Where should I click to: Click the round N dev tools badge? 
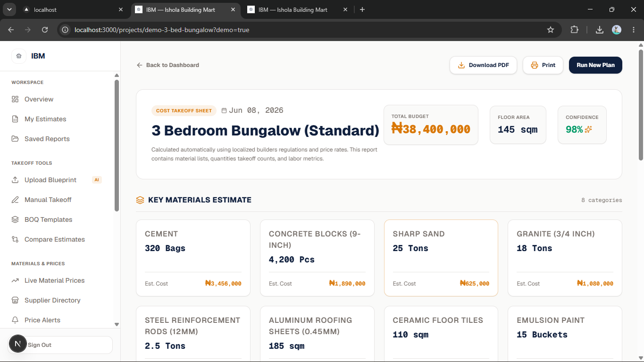click(18, 344)
